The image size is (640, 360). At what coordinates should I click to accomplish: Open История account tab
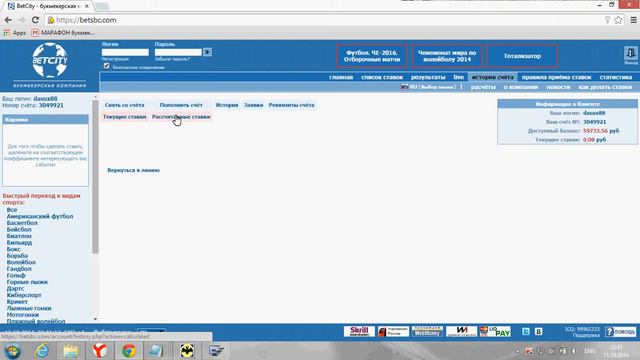tap(227, 105)
